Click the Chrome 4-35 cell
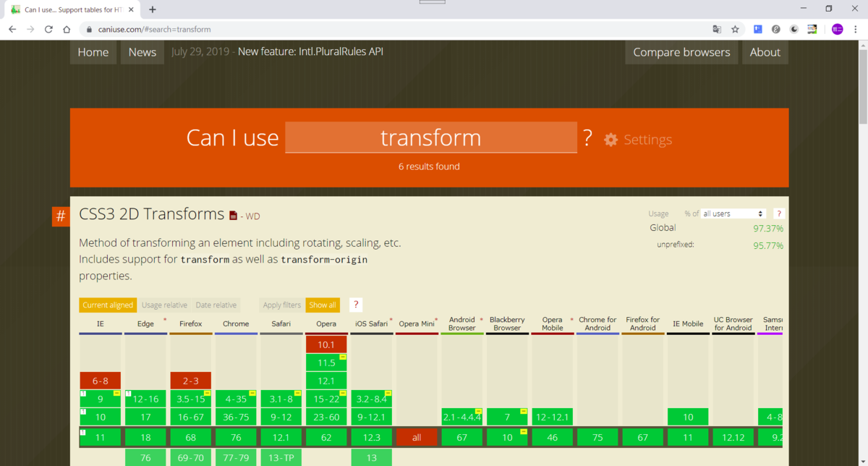The width and height of the screenshot is (868, 466). (236, 399)
